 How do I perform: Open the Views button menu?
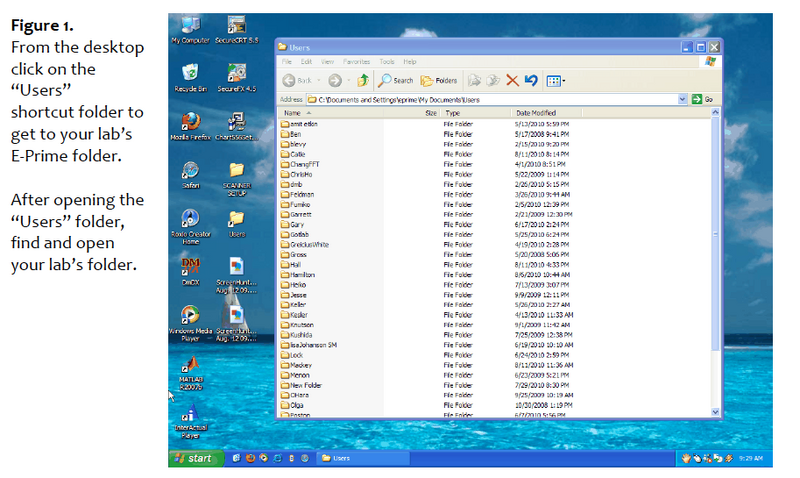[556, 81]
